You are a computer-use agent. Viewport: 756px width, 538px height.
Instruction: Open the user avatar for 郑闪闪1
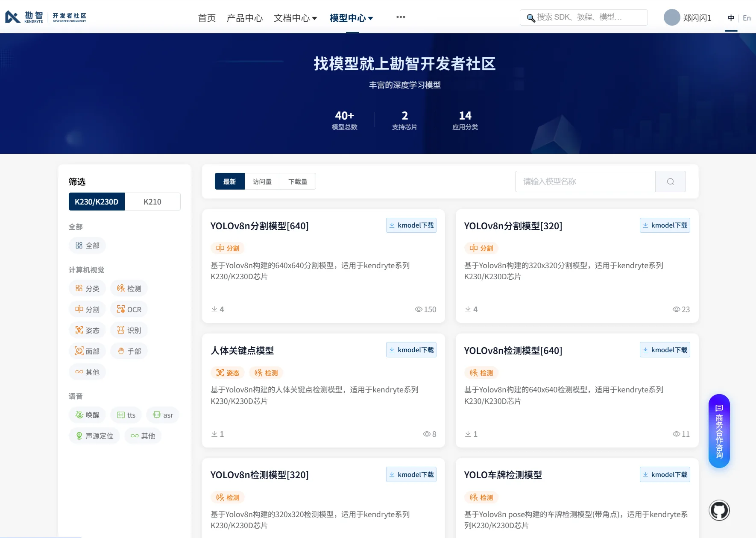pos(672,18)
